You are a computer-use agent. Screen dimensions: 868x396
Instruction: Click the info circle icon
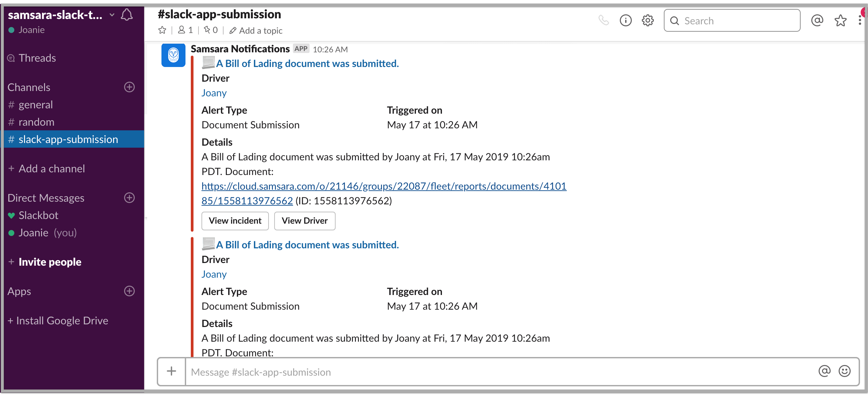coord(626,20)
